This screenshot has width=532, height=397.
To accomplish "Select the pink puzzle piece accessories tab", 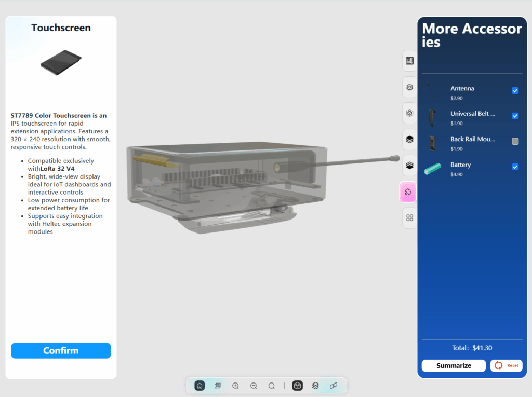I will click(408, 192).
